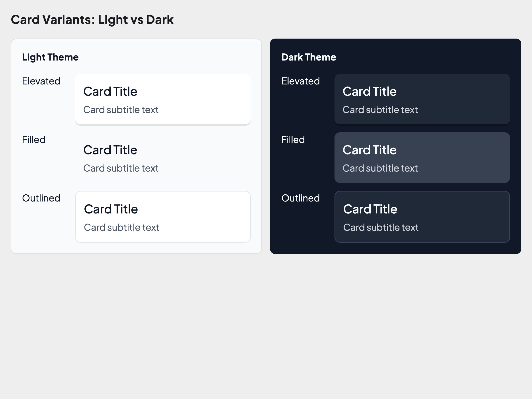The height and width of the screenshot is (399, 532).
Task: Select Card Title in dark outlined card
Action: click(x=370, y=209)
